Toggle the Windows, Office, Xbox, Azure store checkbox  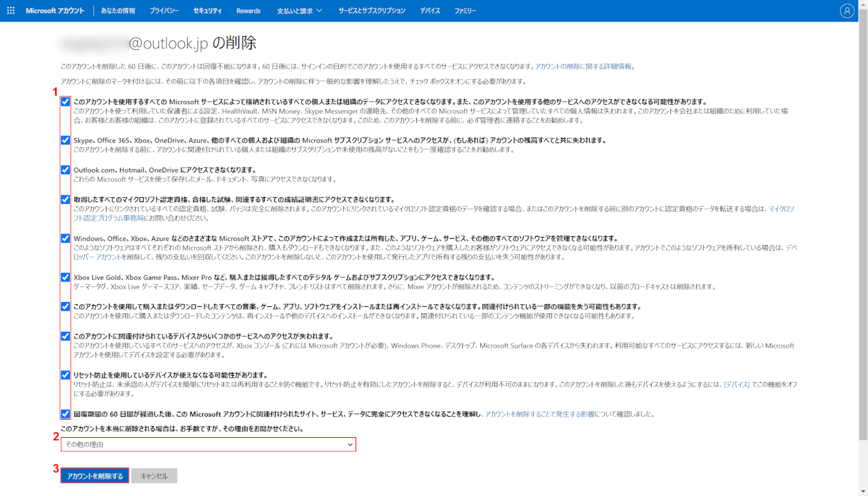(65, 238)
